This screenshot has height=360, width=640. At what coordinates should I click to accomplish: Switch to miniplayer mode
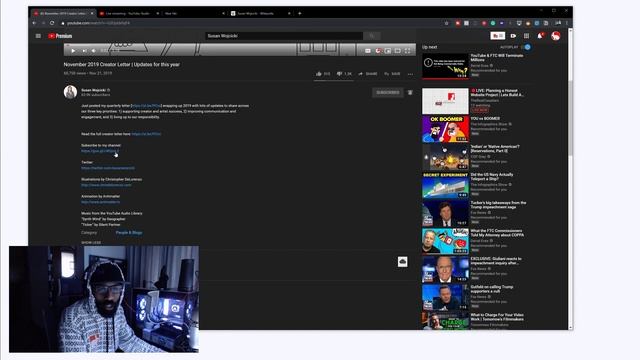pyautogui.click(x=388, y=51)
